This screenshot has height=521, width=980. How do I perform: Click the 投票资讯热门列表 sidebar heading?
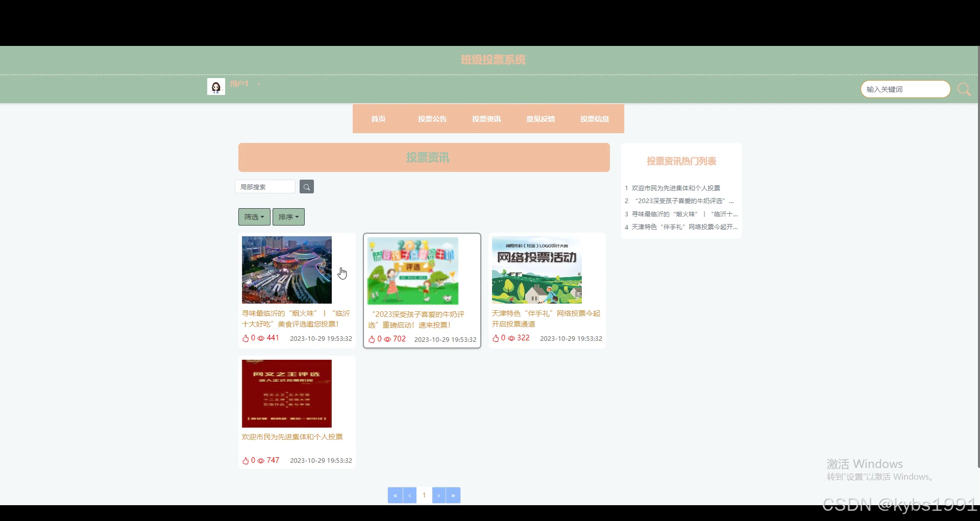(x=681, y=161)
